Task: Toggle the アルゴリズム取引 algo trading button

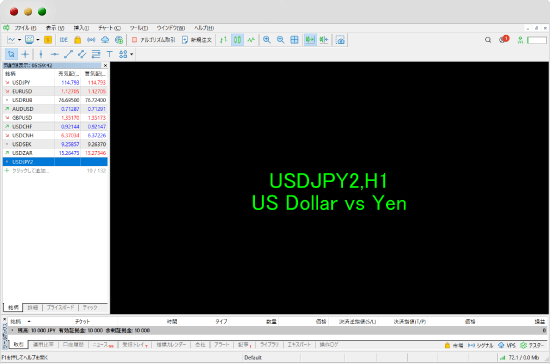Action: click(x=154, y=40)
